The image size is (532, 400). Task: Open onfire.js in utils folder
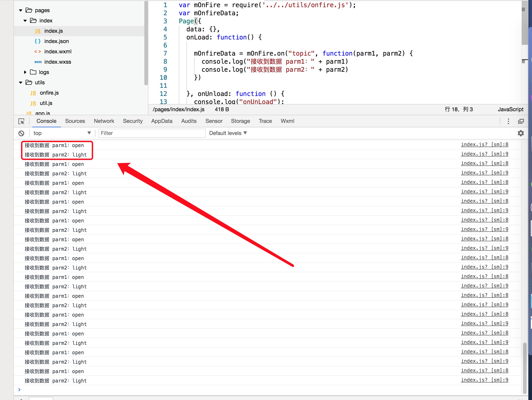click(x=49, y=93)
